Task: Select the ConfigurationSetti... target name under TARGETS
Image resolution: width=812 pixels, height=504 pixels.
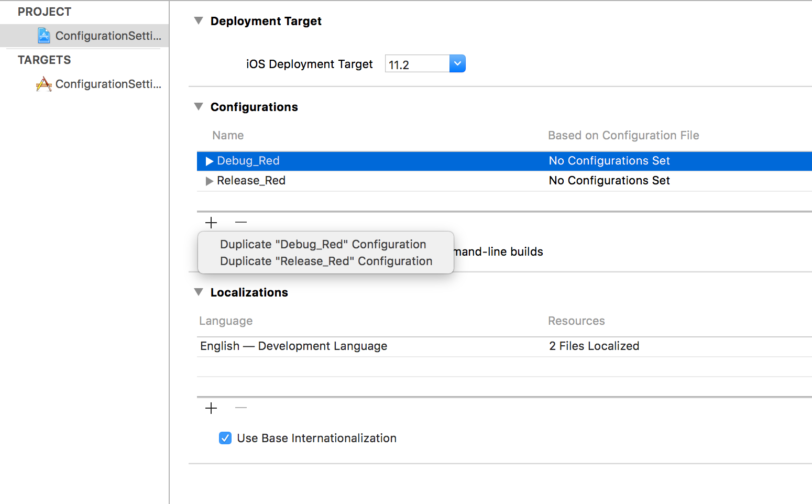Action: tap(108, 84)
